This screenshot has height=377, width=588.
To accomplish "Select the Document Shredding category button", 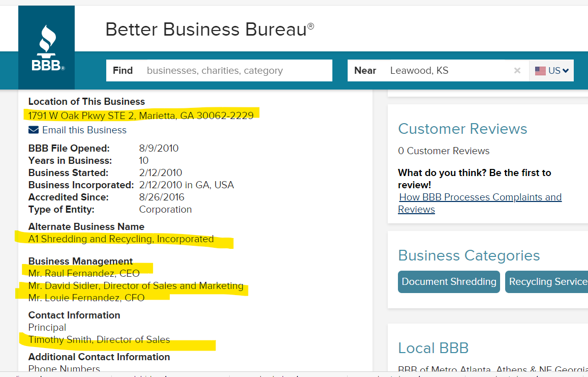I will click(449, 282).
